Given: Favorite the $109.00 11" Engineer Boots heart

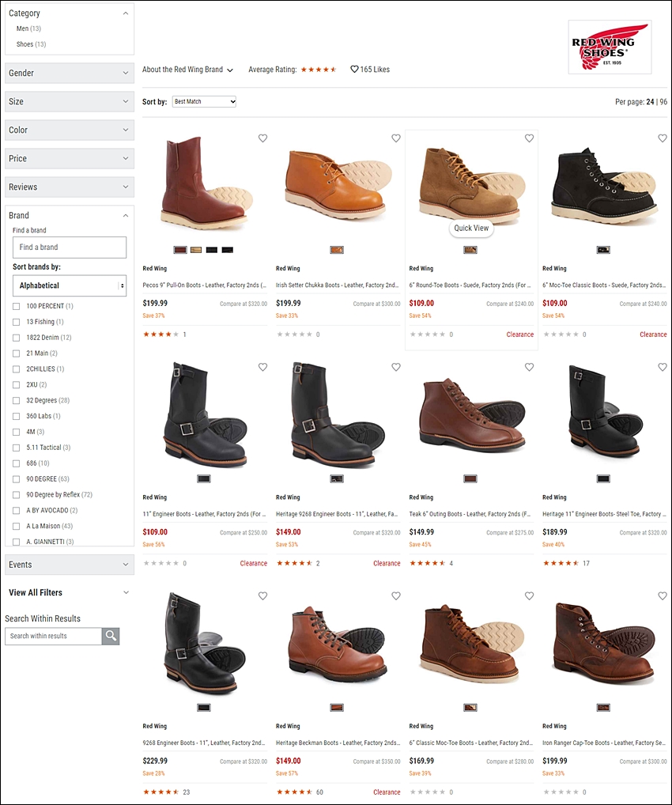Looking at the screenshot, I should pyautogui.click(x=262, y=367).
